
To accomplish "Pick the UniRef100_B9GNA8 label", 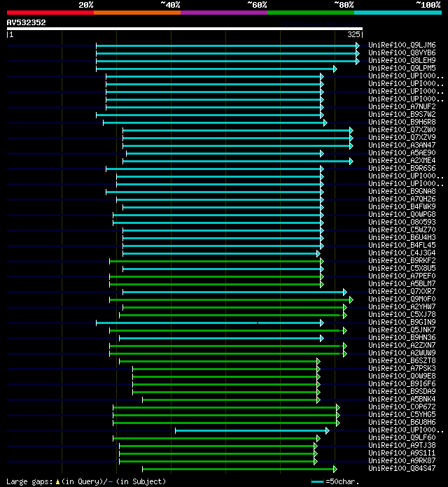I will pos(402,191).
